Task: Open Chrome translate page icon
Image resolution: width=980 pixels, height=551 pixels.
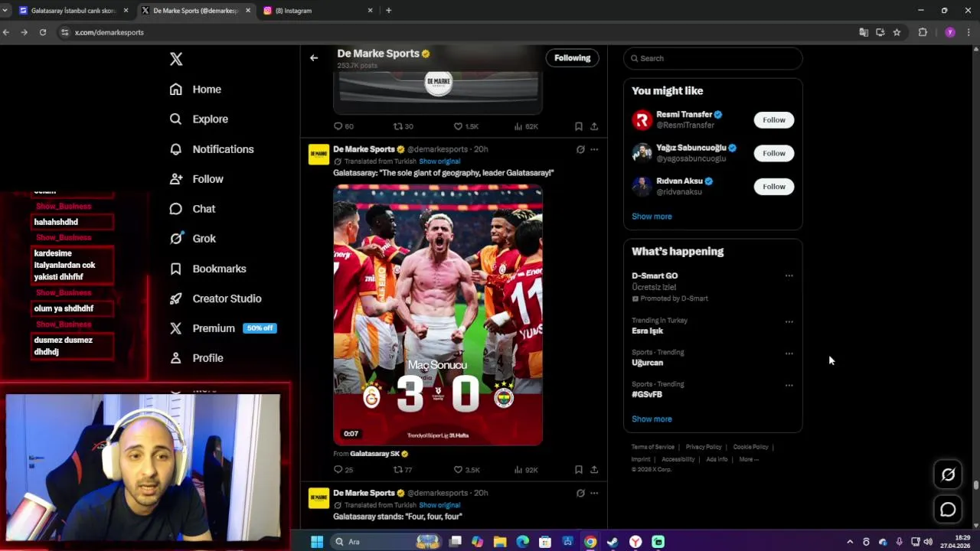Action: [x=864, y=32]
